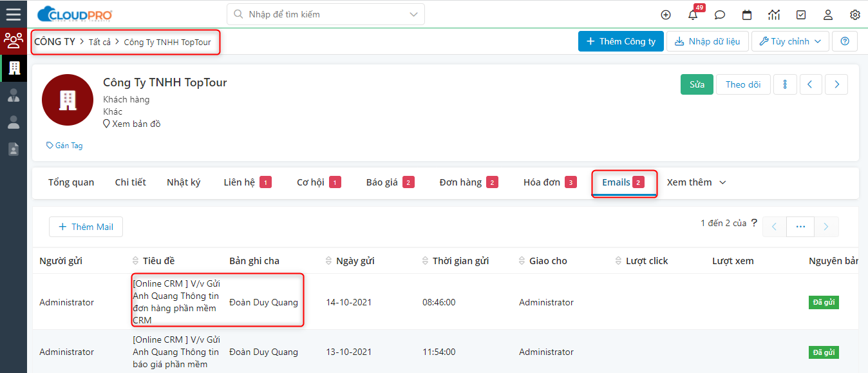Open the reports chart icon

[774, 15]
